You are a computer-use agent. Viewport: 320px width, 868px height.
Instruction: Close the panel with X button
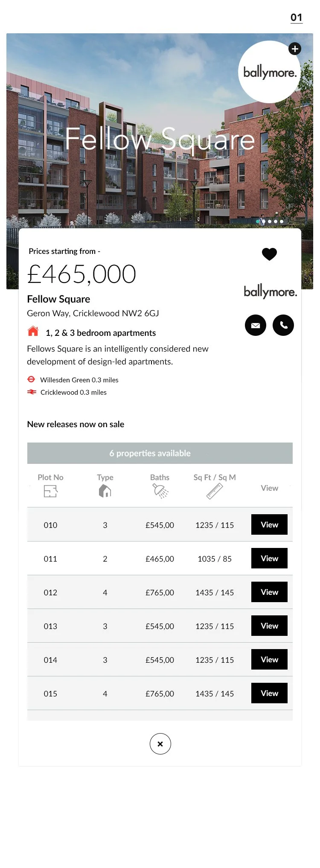[160, 744]
